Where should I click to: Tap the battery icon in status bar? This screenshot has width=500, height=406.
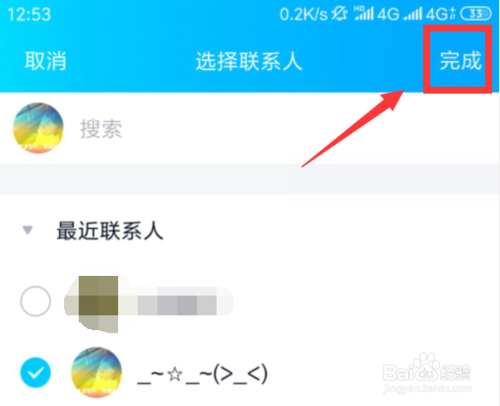pyautogui.click(x=475, y=14)
